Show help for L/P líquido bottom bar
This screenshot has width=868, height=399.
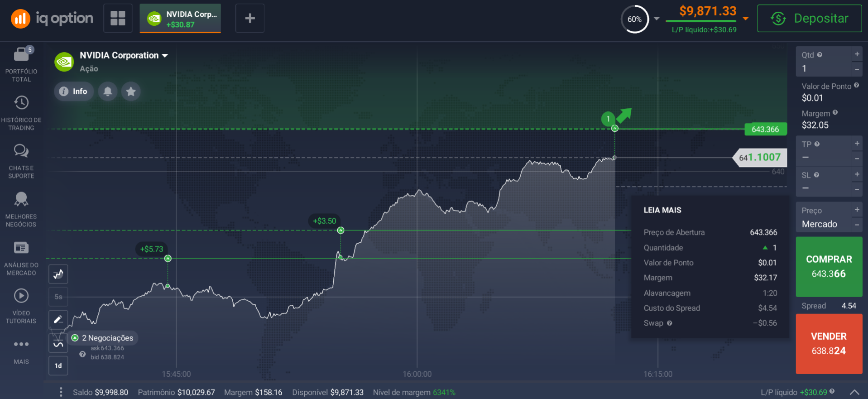click(832, 391)
